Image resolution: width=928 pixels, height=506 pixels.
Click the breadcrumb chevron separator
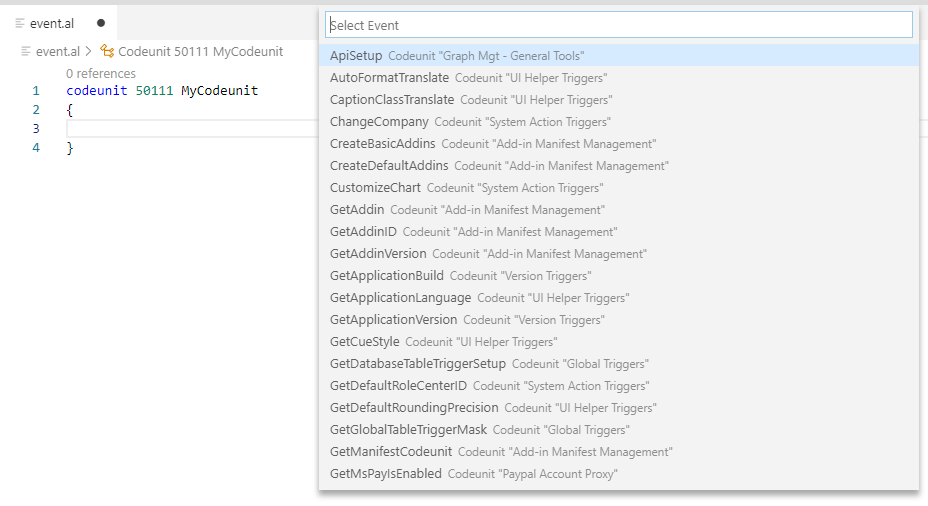pyautogui.click(x=89, y=51)
